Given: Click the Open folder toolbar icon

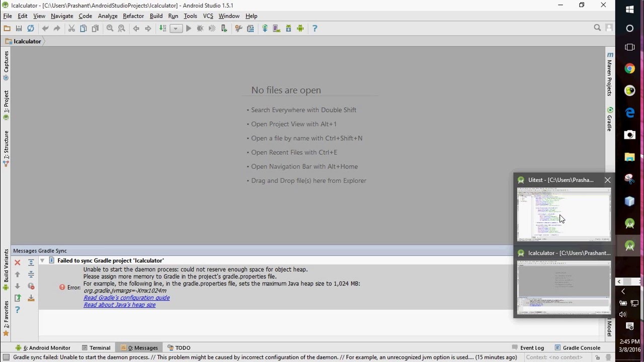Looking at the screenshot, I should (7, 29).
